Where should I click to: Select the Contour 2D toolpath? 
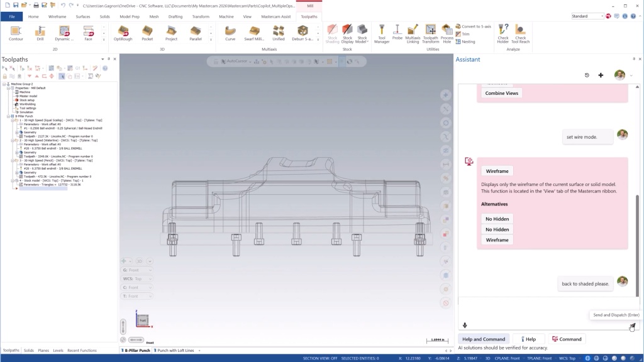coord(16,36)
